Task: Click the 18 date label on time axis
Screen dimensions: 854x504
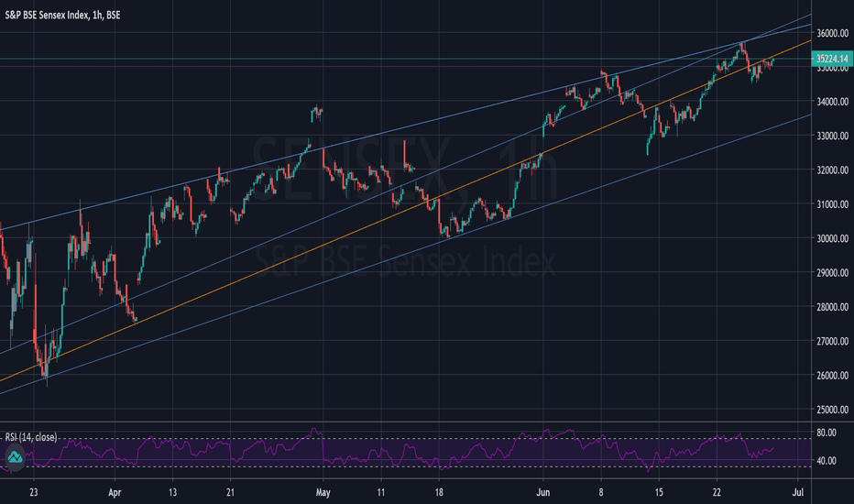Action: click(438, 493)
